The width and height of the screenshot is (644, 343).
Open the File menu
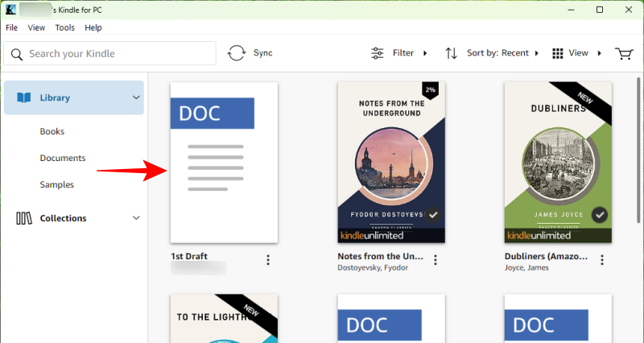11,27
